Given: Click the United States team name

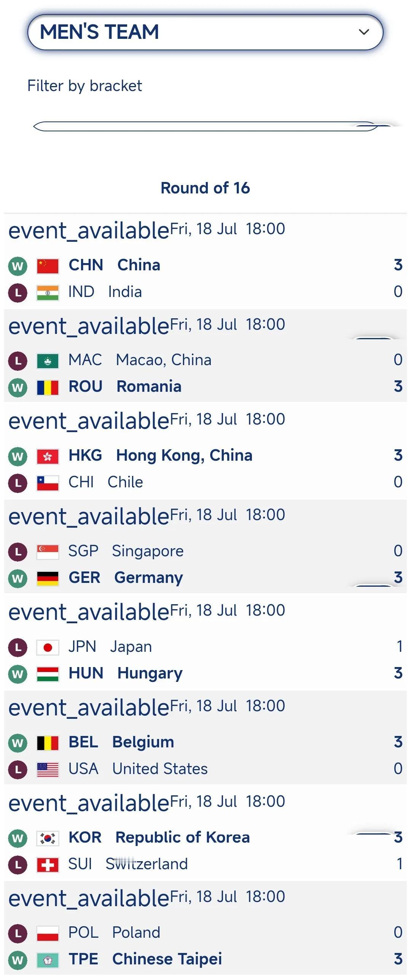Looking at the screenshot, I should (x=160, y=769).
